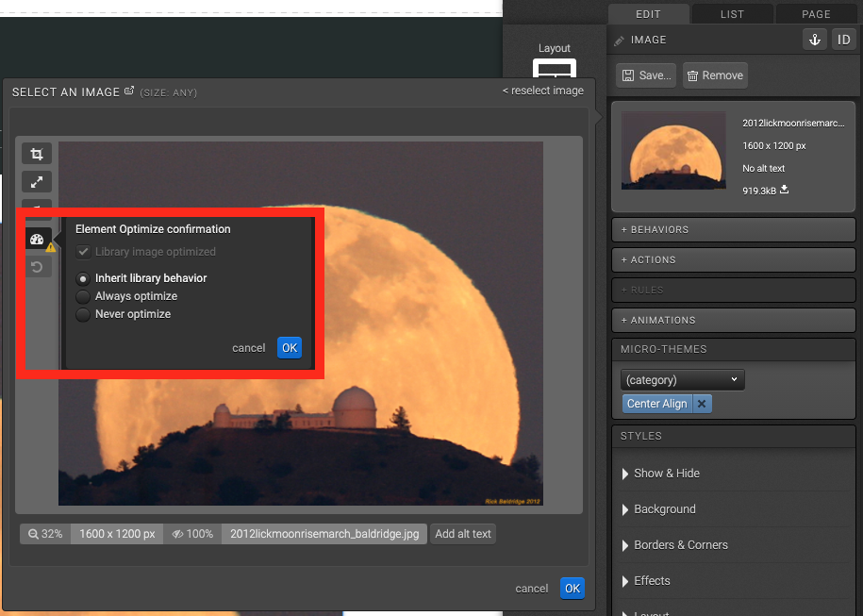
Task: Confirm optimize dialog with OK
Action: 289,348
